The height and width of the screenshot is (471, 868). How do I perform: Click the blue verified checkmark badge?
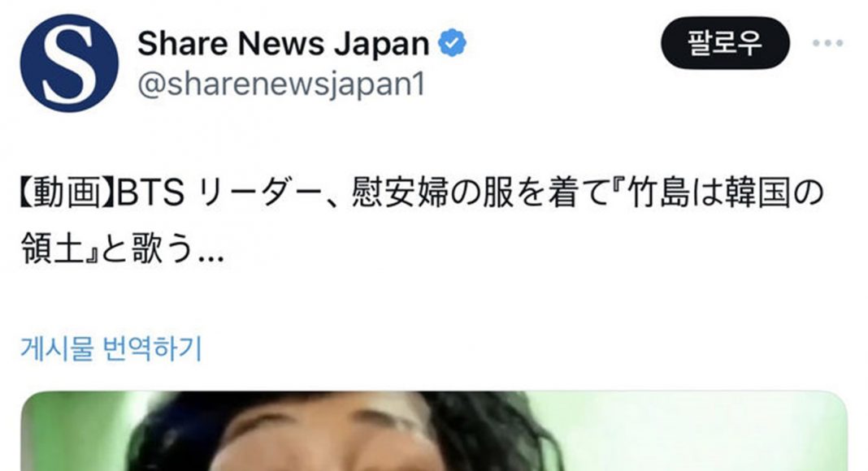pyautogui.click(x=452, y=43)
